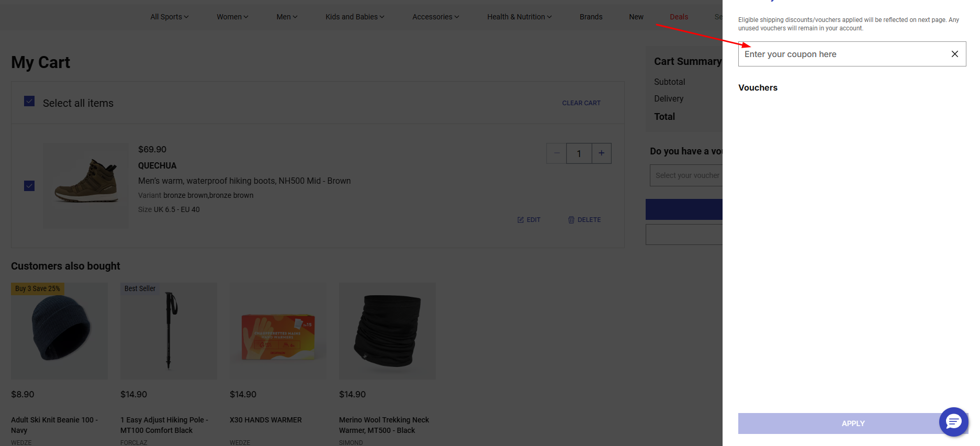Open the Kids and Babies dropdown

354,17
